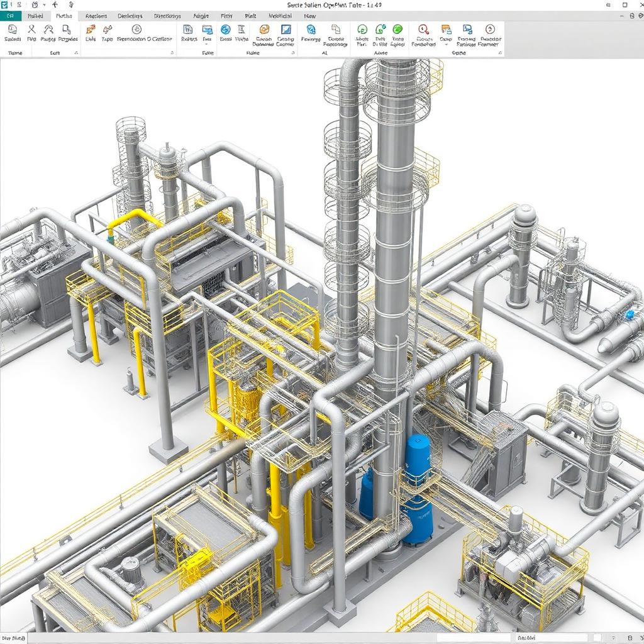Click the circled number three icon

489,29
